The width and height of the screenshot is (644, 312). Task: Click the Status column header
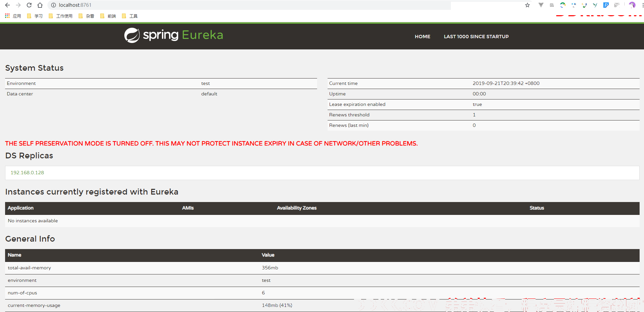[x=537, y=208]
